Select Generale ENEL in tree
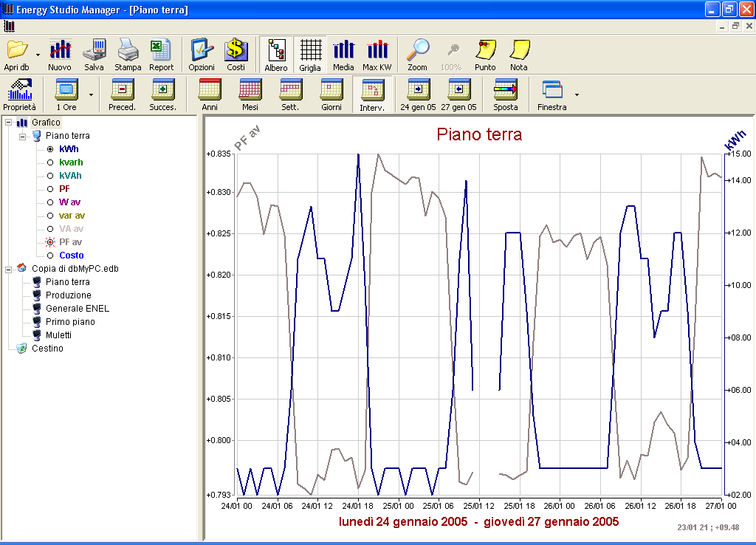Screen dimensions: 756x545 [x=77, y=309]
